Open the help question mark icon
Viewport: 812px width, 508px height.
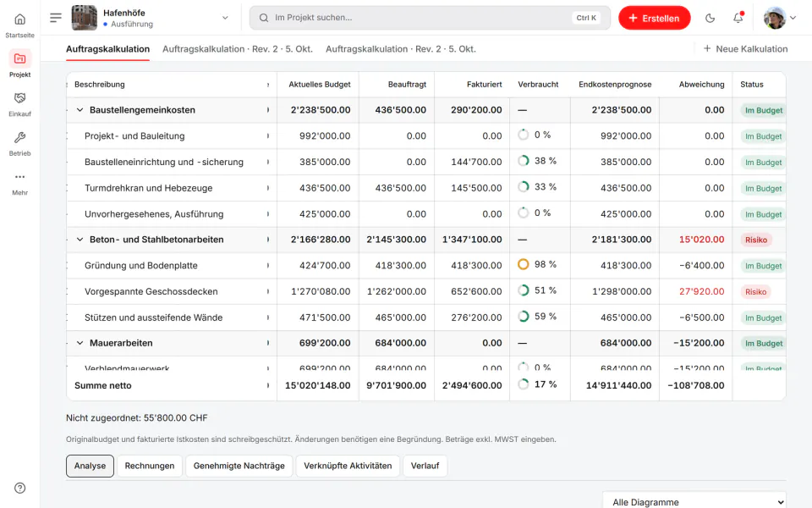pos(19,488)
